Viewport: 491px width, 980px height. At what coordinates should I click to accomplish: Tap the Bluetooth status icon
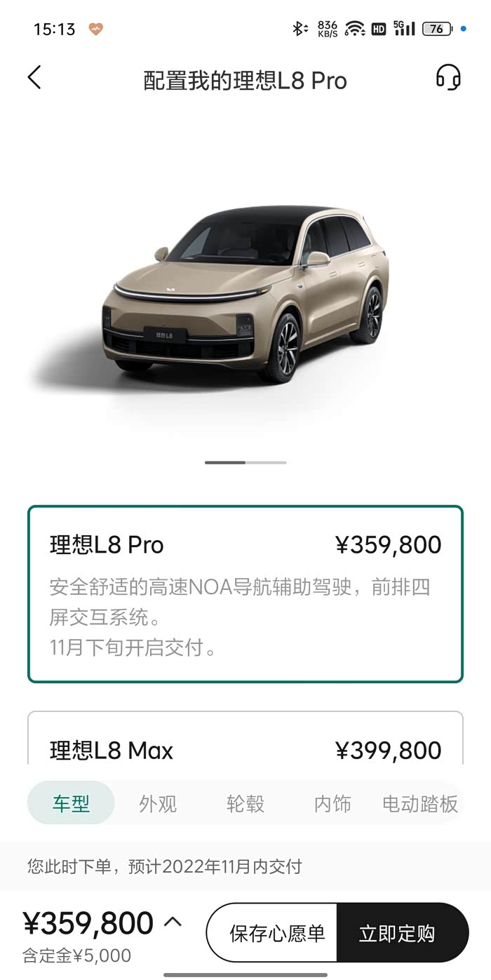pos(300,29)
